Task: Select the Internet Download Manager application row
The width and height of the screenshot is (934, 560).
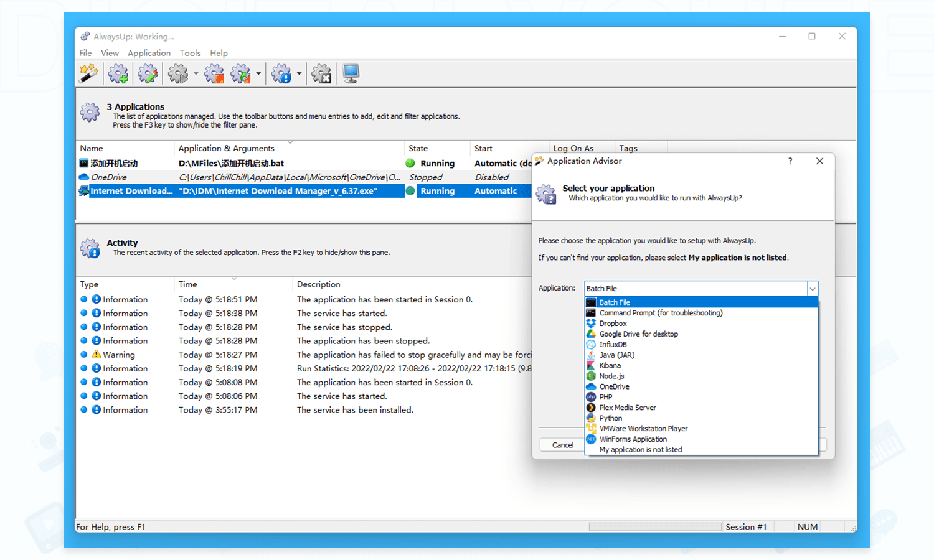Action: [304, 191]
